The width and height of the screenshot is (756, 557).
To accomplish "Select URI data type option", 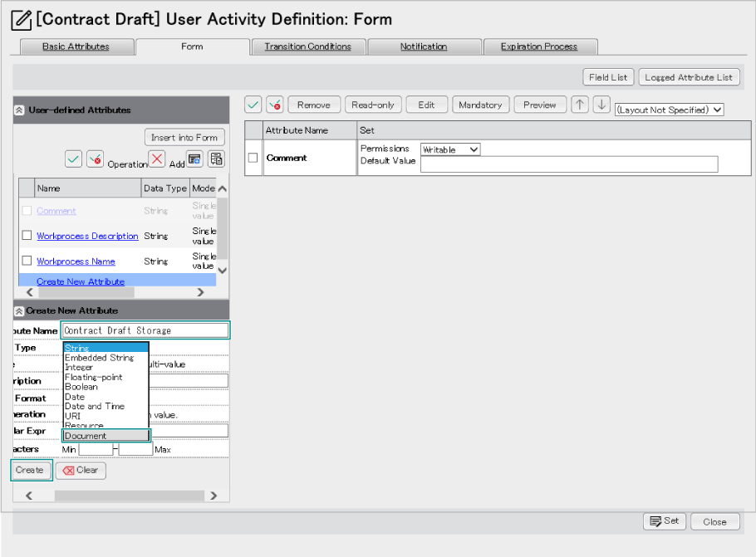I will (106, 416).
